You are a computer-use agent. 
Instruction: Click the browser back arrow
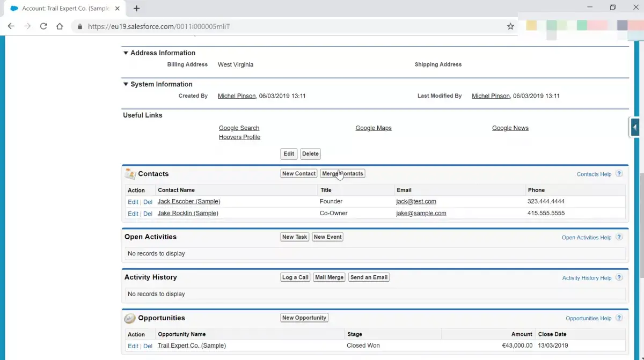11,26
